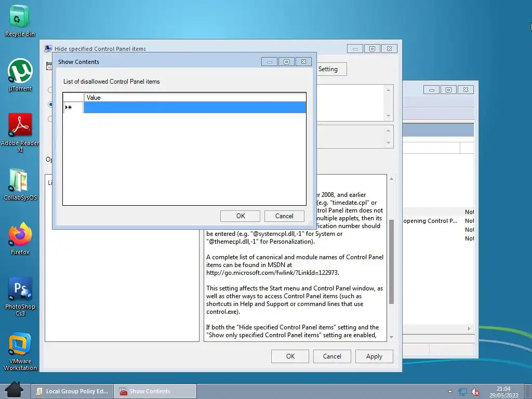This screenshot has width=532, height=399.
Task: Click the network icon in the system tray
Action: (462, 392)
